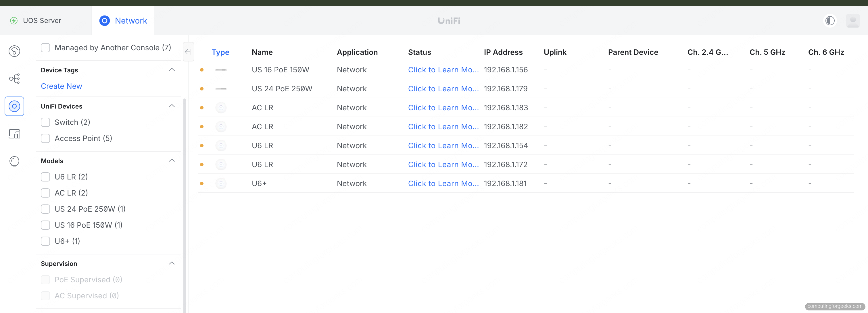Open the user profile avatar
The height and width of the screenshot is (313, 868).
pyautogui.click(x=853, y=21)
